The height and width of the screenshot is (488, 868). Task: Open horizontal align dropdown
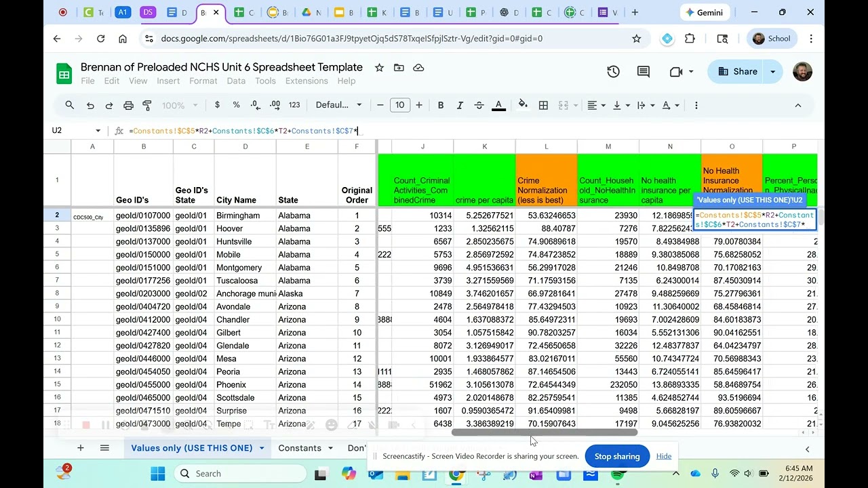point(596,105)
